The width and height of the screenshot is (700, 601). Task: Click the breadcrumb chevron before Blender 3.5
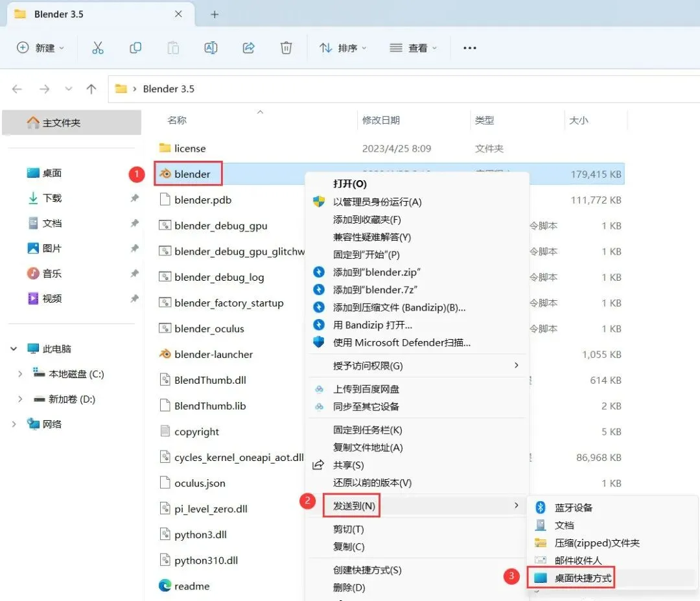(134, 89)
